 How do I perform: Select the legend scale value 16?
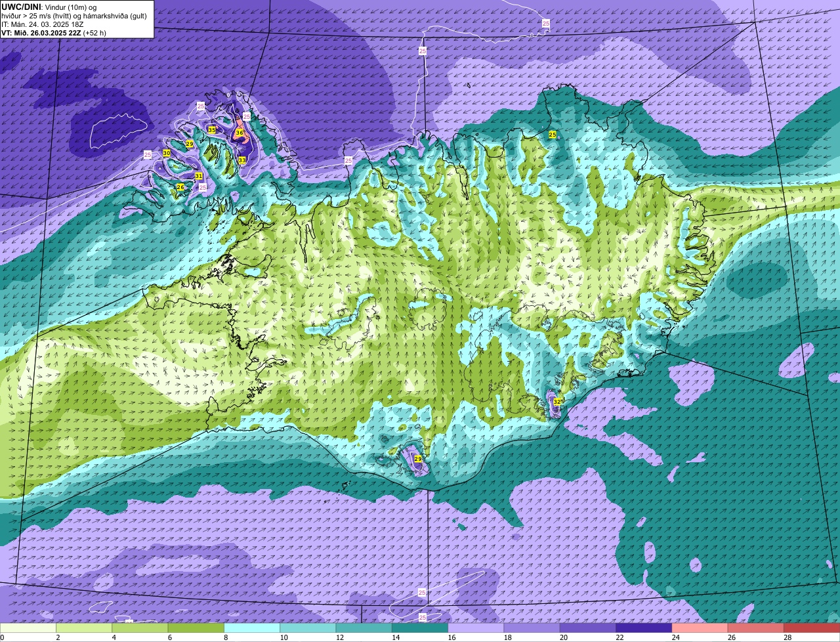tap(451, 637)
